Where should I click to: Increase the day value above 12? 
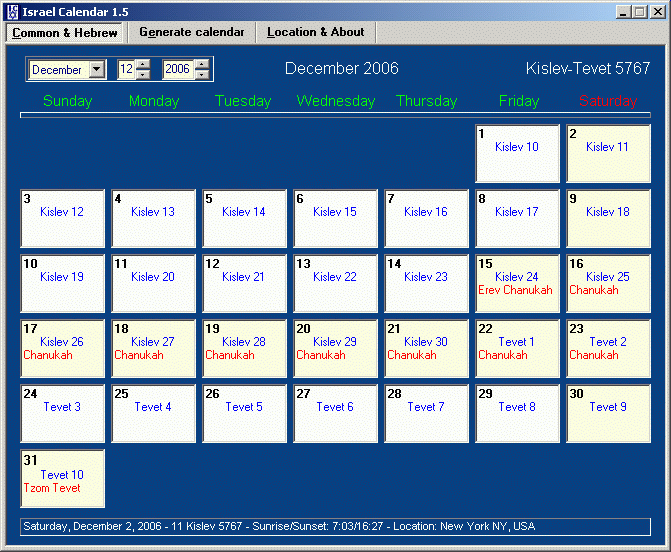[143, 65]
